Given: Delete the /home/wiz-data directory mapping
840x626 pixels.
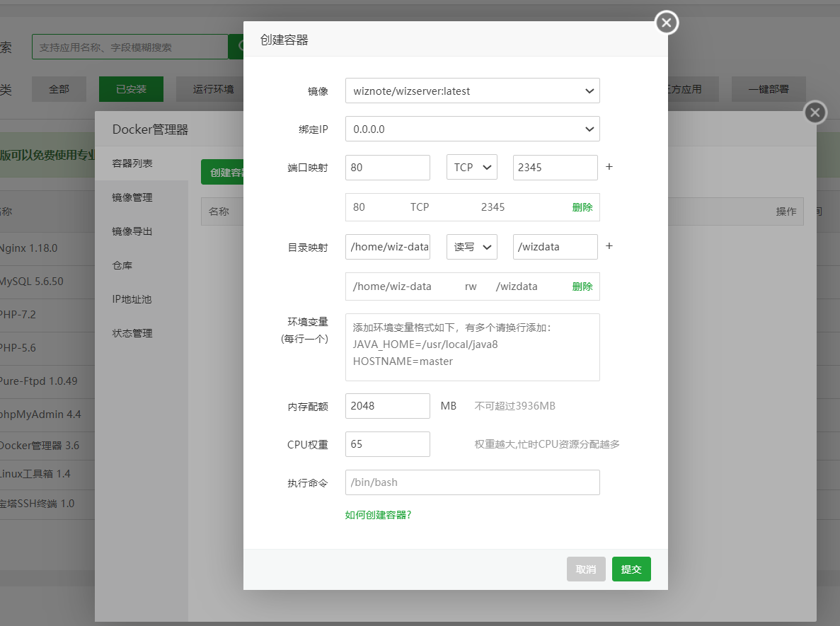Looking at the screenshot, I should pyautogui.click(x=582, y=286).
